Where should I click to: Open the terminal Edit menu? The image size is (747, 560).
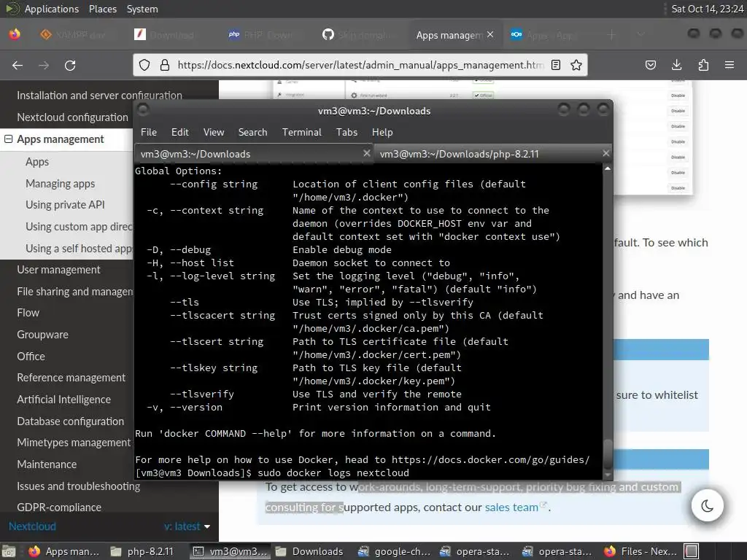179,132
